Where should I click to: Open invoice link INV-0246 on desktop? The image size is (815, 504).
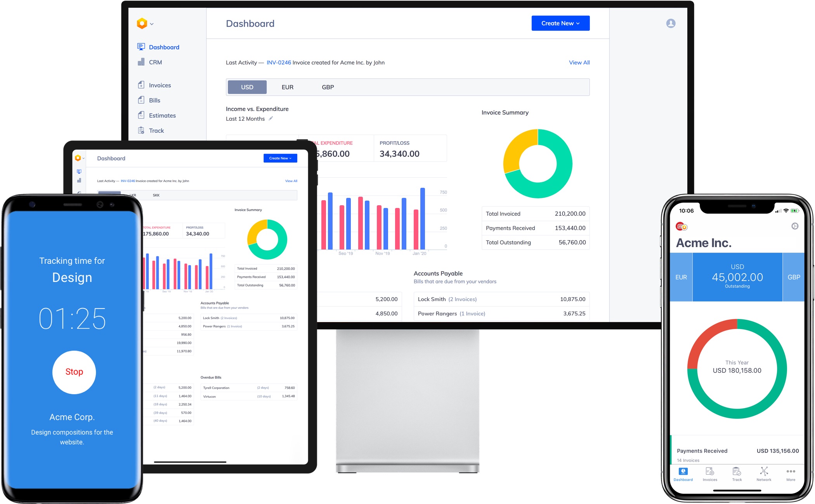point(279,62)
